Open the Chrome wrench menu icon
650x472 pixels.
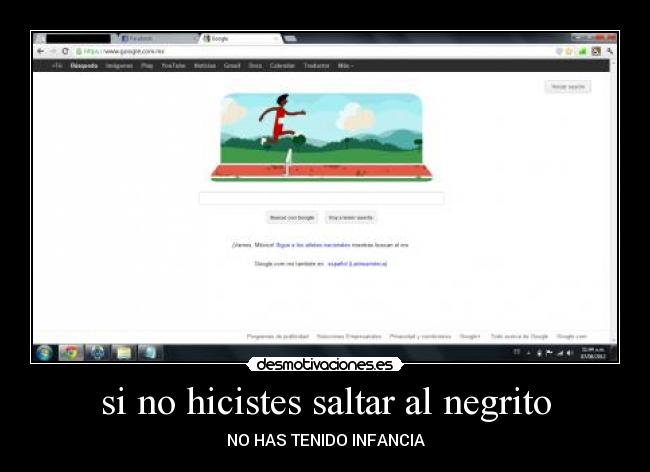click(609, 51)
